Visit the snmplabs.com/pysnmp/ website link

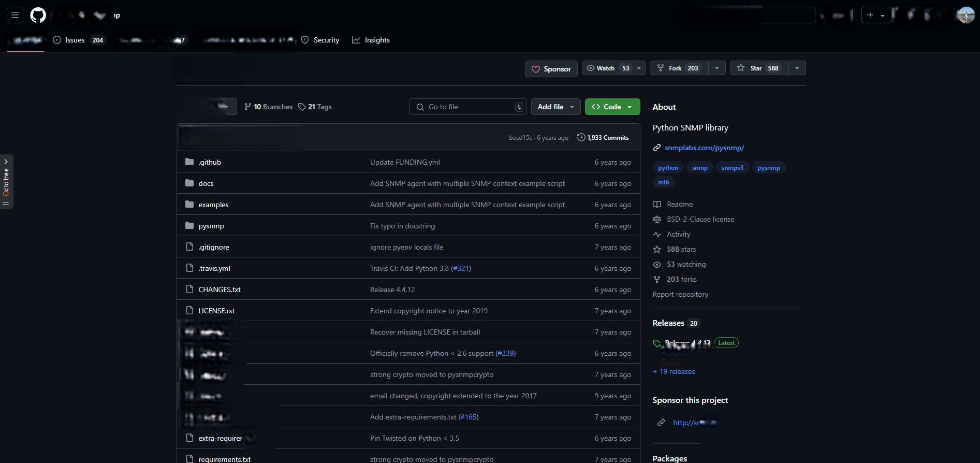[x=704, y=148]
